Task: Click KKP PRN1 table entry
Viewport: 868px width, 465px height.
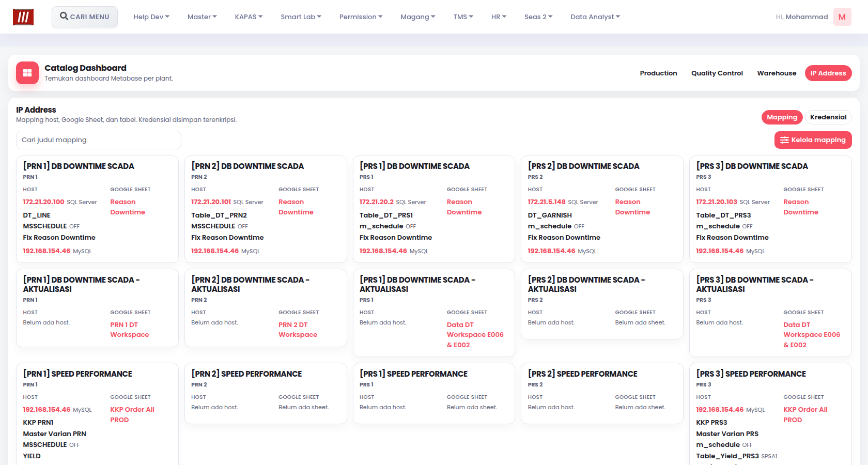Action: pos(38,423)
